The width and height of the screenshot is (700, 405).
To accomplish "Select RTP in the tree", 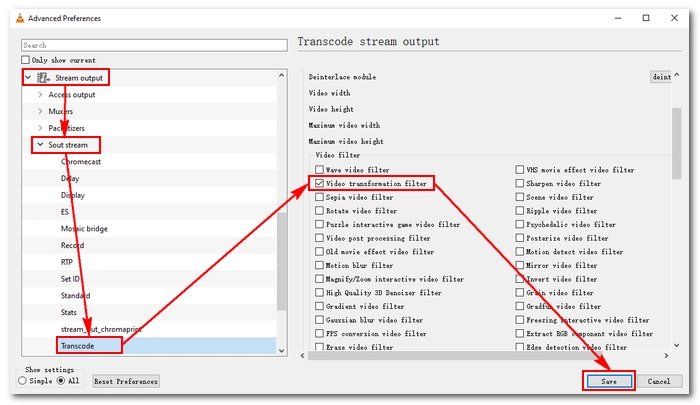I will coord(67,262).
